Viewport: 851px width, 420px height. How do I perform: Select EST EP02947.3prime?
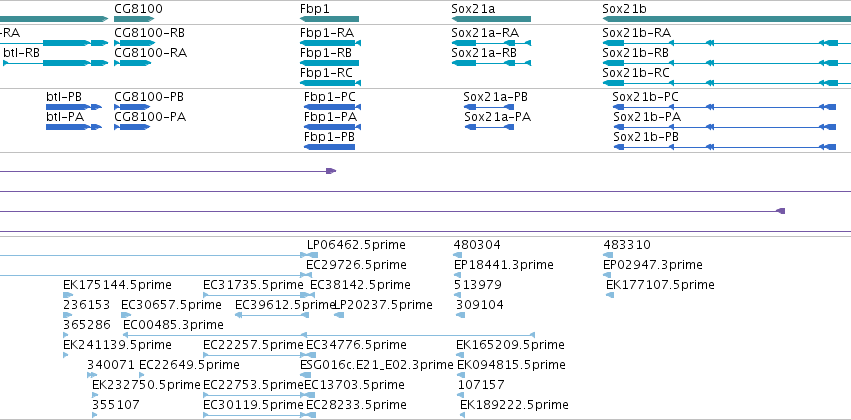pyautogui.click(x=653, y=265)
